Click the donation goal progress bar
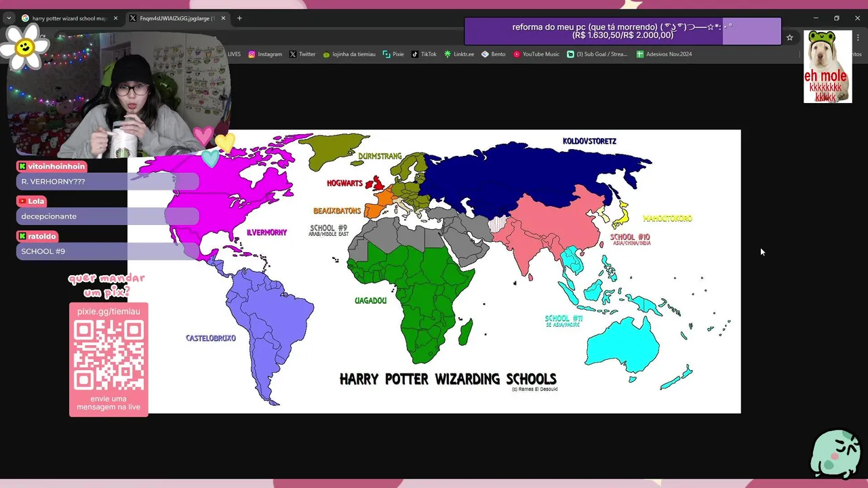Viewport: 868px width, 488px height. [623, 31]
